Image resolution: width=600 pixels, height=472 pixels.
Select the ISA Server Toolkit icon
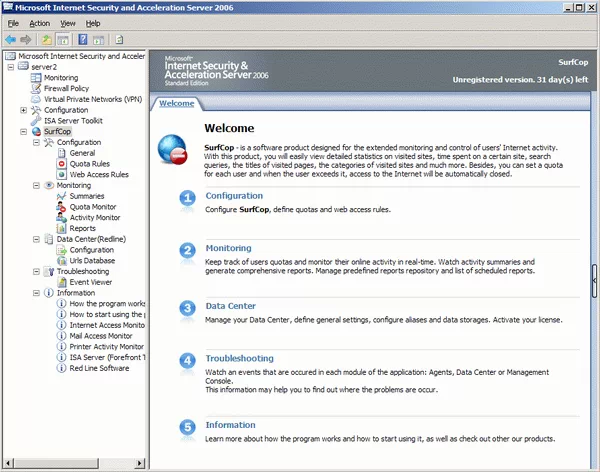pyautogui.click(x=36, y=121)
